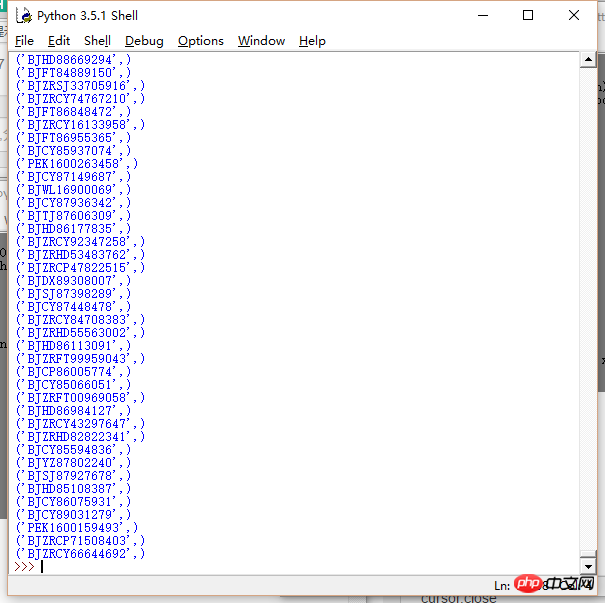
Task: Click the Python IDLE icon in title bar
Action: point(24,16)
